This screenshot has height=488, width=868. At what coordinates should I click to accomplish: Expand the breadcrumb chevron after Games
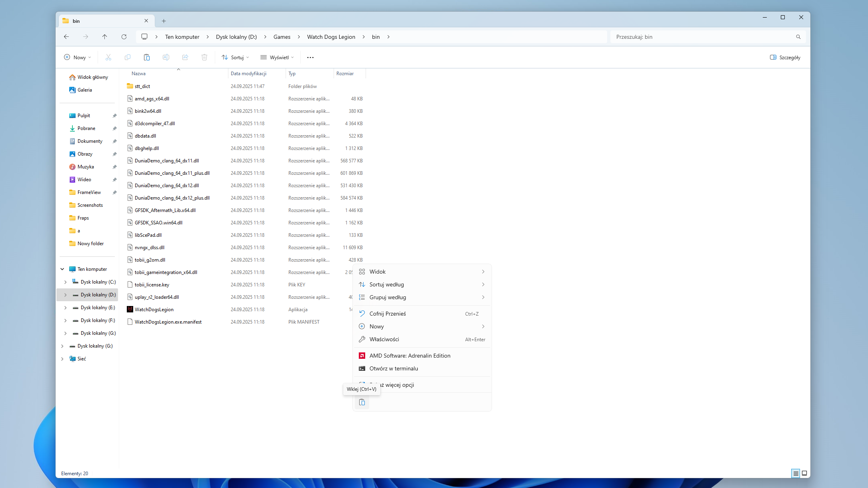[x=299, y=37]
